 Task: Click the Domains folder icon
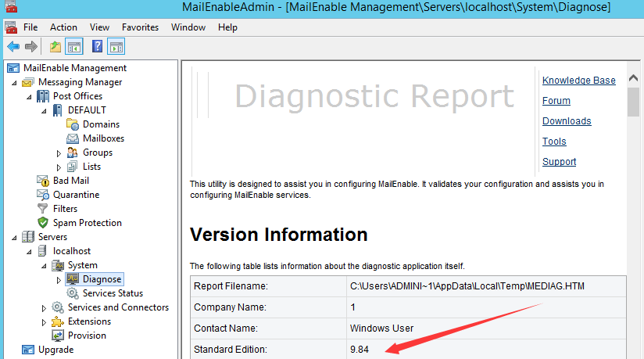tap(72, 124)
